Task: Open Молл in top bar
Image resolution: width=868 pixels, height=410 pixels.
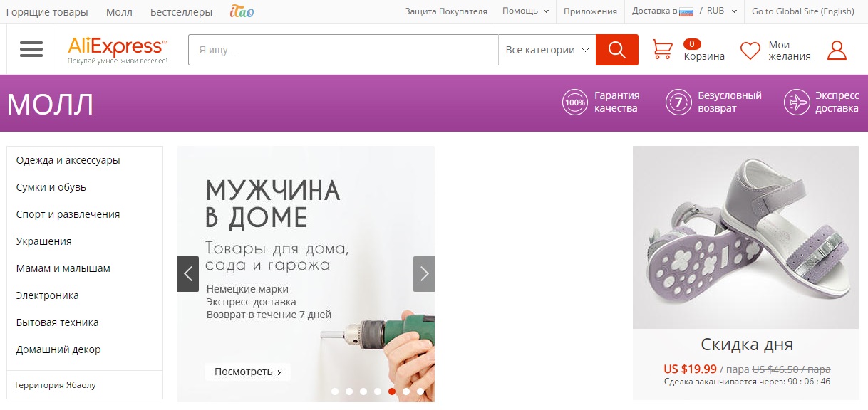Action: click(x=119, y=12)
